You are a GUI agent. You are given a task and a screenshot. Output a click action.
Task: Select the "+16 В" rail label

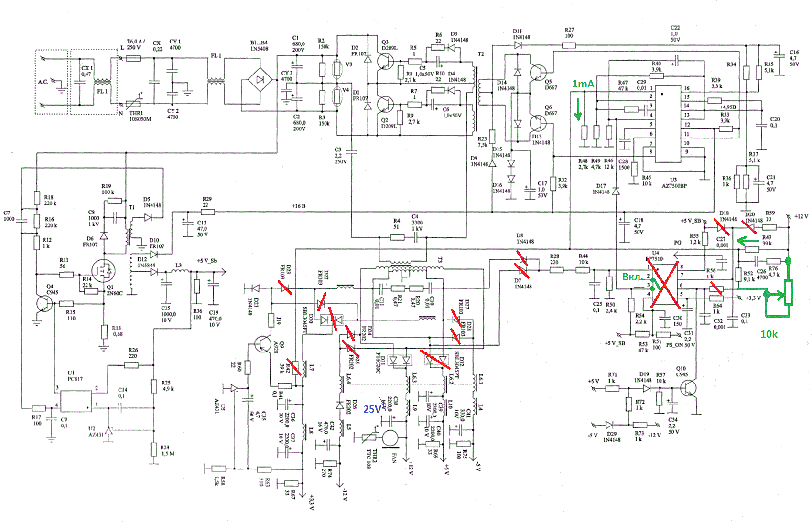(x=299, y=206)
